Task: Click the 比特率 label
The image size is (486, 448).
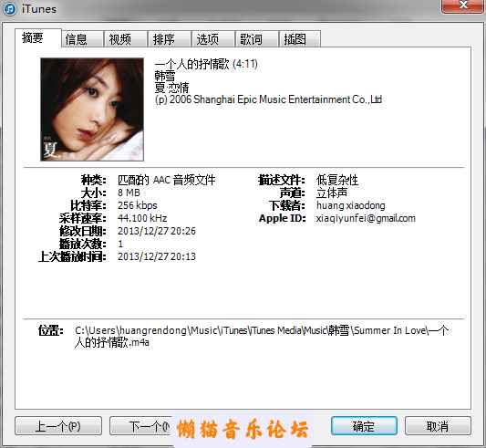Action: pos(88,205)
